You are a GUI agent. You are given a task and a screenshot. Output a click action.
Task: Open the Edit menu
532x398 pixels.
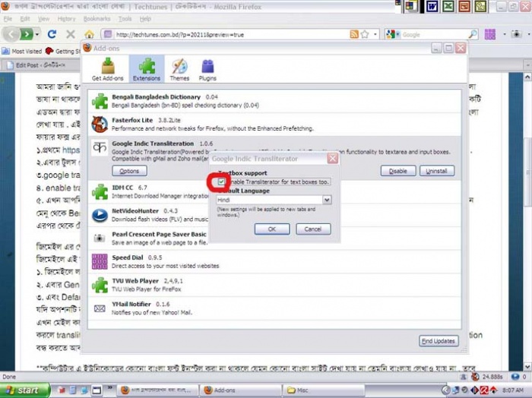[x=25, y=19]
